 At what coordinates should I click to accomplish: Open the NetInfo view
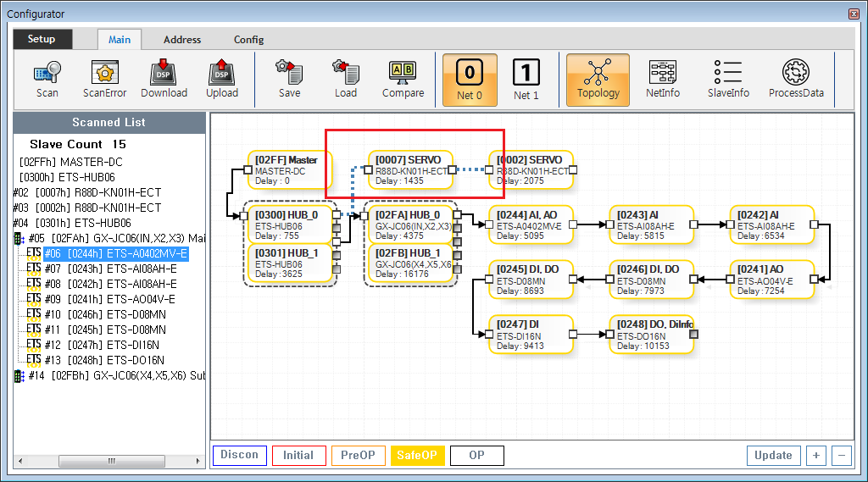coord(662,80)
